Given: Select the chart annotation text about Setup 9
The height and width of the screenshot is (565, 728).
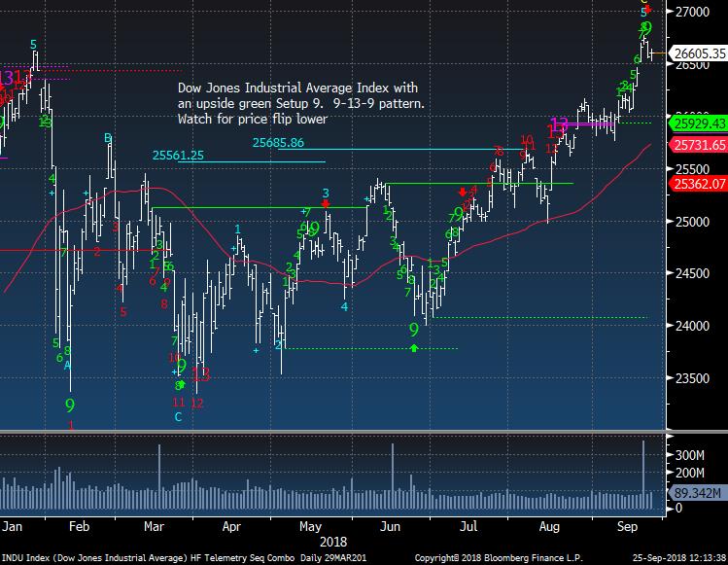Looking at the screenshot, I should [300, 103].
